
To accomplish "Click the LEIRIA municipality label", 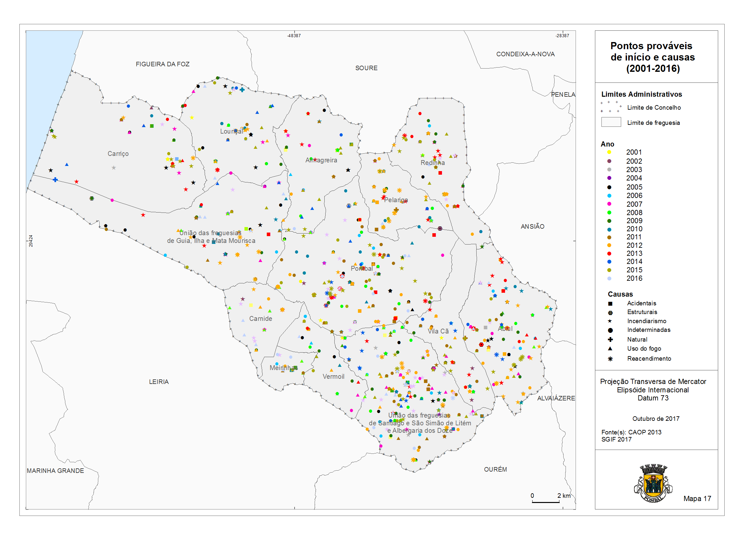I will 159,382.
